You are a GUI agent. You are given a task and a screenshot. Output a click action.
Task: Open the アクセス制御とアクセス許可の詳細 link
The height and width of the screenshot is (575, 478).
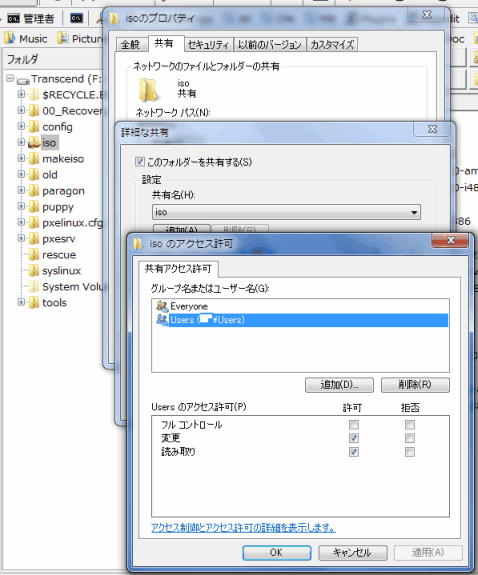(243, 528)
